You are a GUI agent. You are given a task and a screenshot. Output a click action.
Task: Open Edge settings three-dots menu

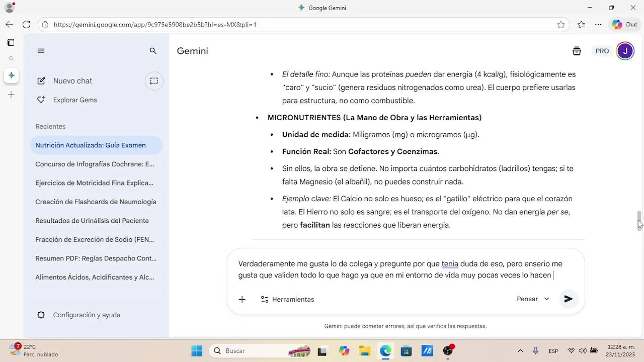click(x=598, y=24)
